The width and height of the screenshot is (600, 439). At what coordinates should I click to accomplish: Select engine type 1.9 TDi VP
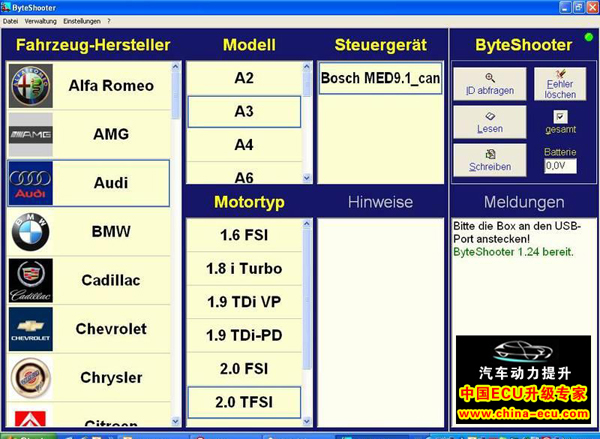244,302
